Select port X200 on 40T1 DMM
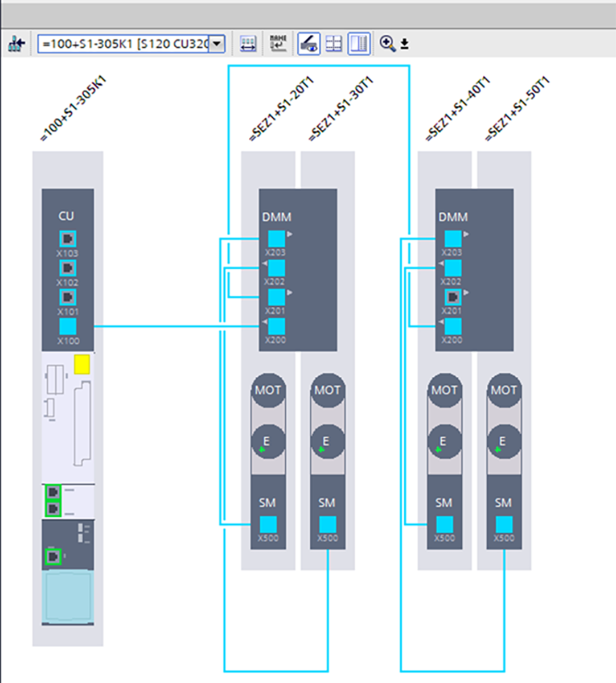 click(x=453, y=326)
